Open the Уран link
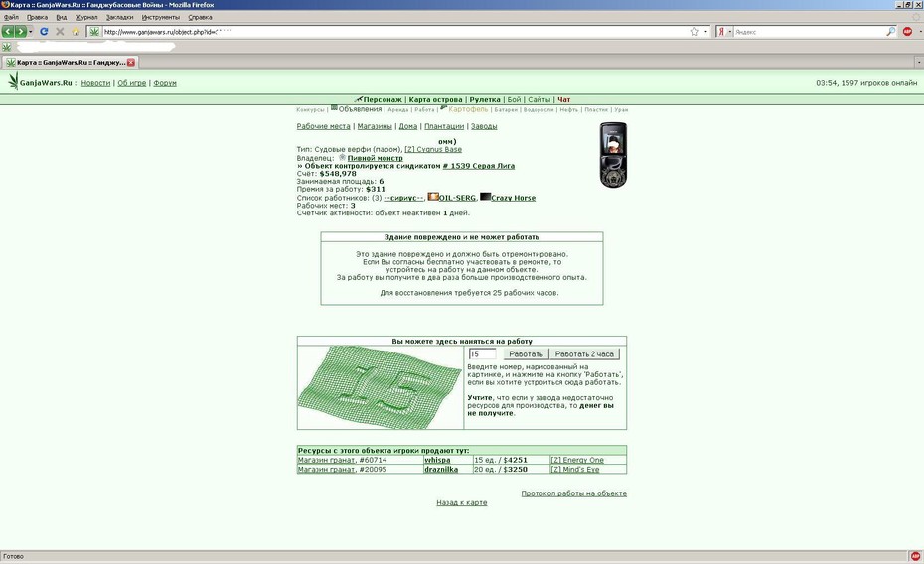Viewport: 924px width, 564px height. [621, 110]
